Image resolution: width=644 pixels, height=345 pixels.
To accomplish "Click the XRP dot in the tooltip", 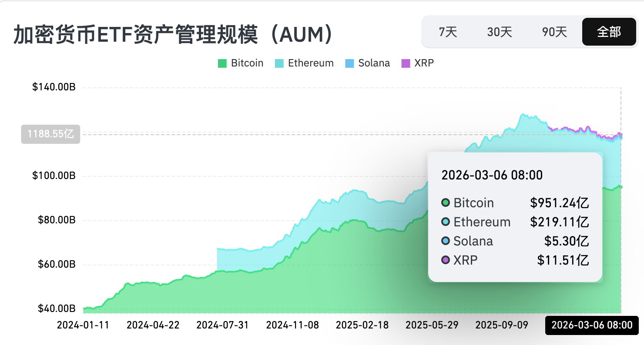I will (445, 260).
